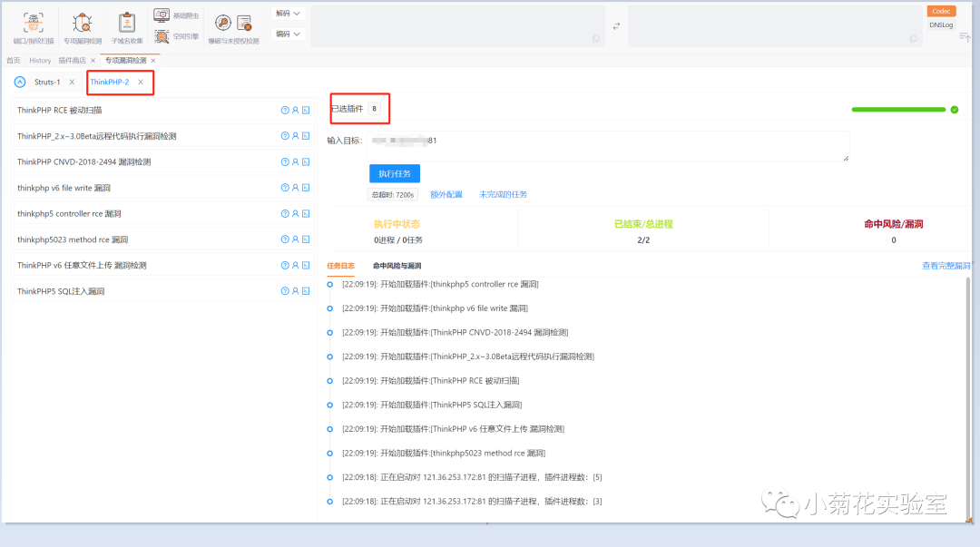Switch to the 插件商店 plugin store tab
Image resolution: width=980 pixels, height=547 pixels.
point(72,61)
